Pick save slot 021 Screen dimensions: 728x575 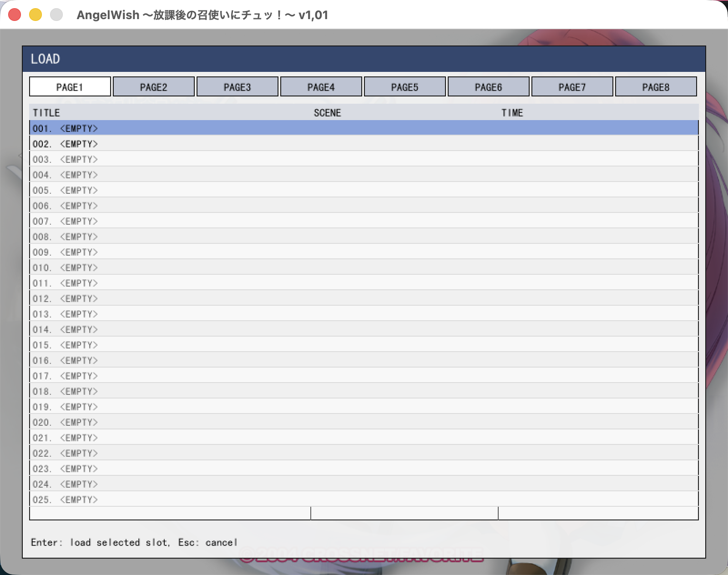364,437
